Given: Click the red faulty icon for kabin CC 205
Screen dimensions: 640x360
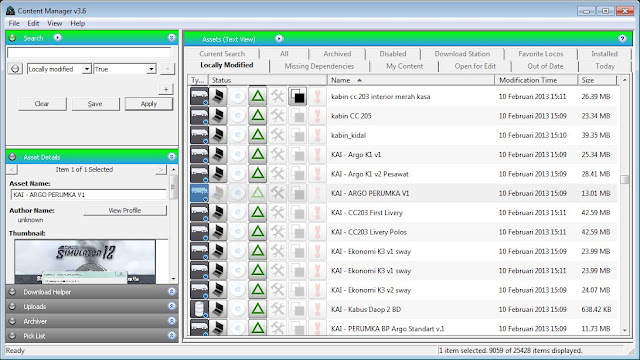Looking at the screenshot, I should pyautogui.click(x=317, y=116).
